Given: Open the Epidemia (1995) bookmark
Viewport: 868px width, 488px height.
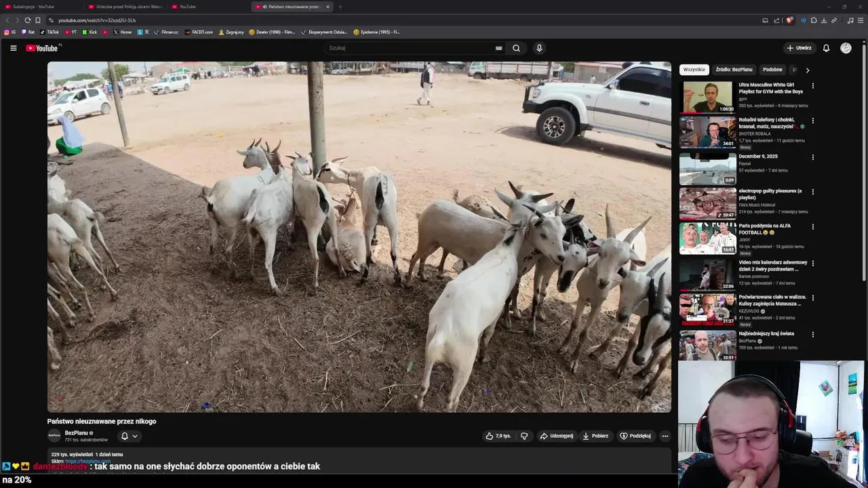Looking at the screenshot, I should coord(376,32).
